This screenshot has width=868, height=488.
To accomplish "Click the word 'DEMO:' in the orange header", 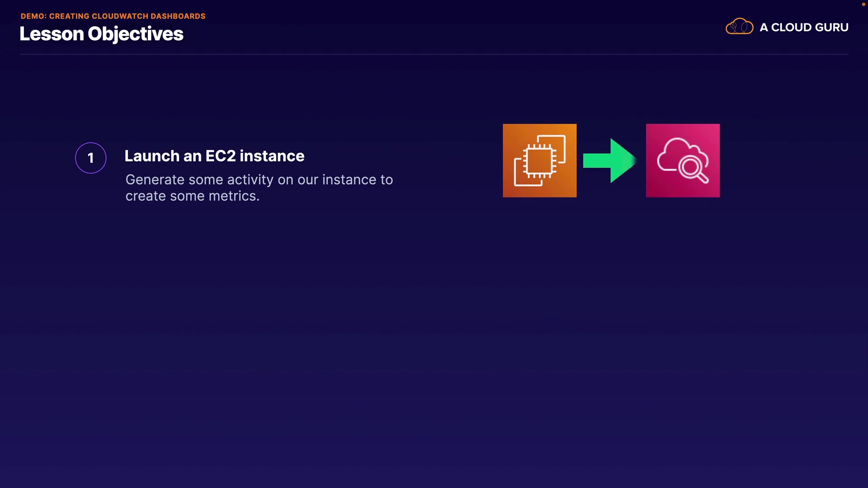I will point(33,16).
